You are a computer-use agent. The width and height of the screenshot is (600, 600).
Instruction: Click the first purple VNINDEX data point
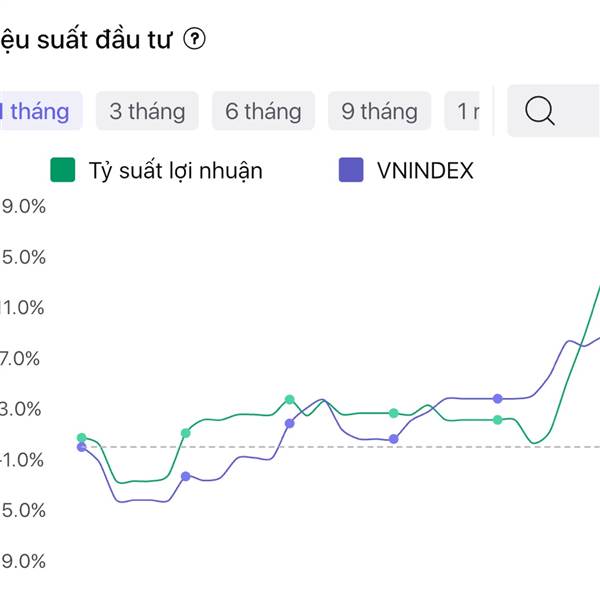click(82, 447)
